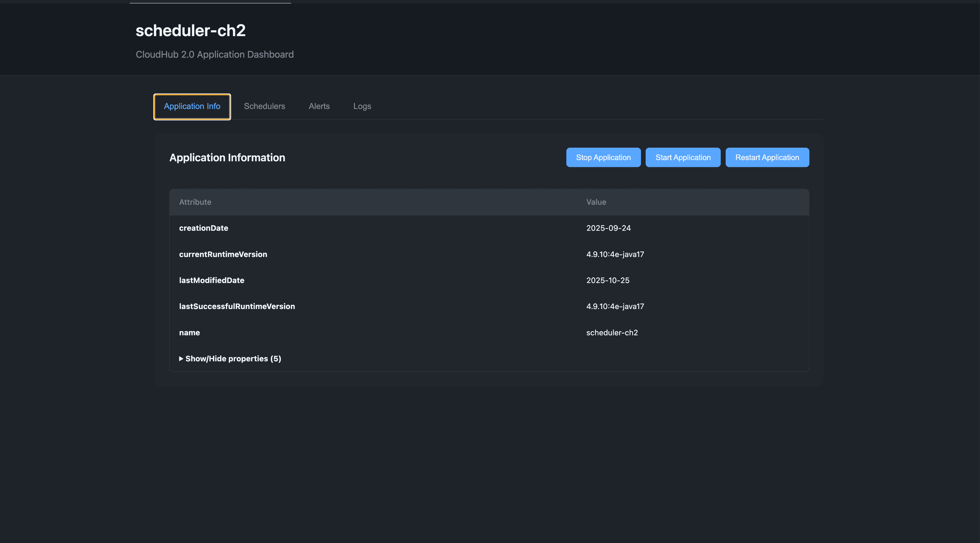980x543 pixels.
Task: Switch to the Schedulers tab
Action: (264, 106)
